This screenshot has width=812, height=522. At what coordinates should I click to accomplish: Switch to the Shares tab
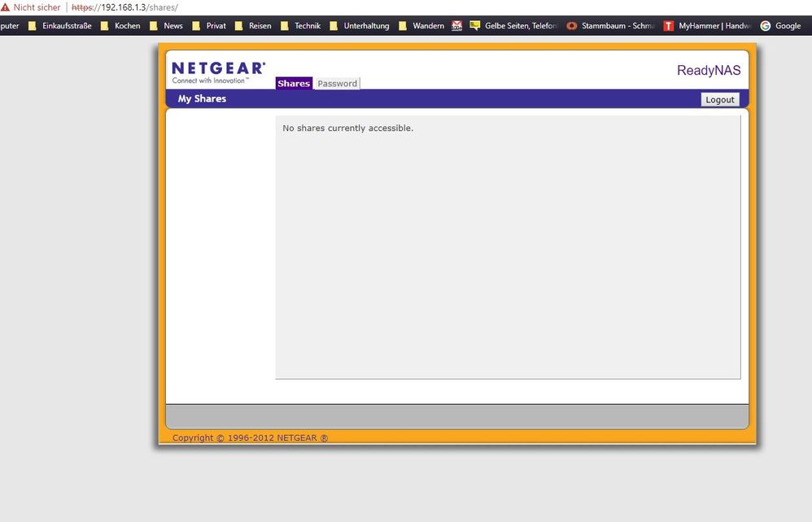click(294, 83)
